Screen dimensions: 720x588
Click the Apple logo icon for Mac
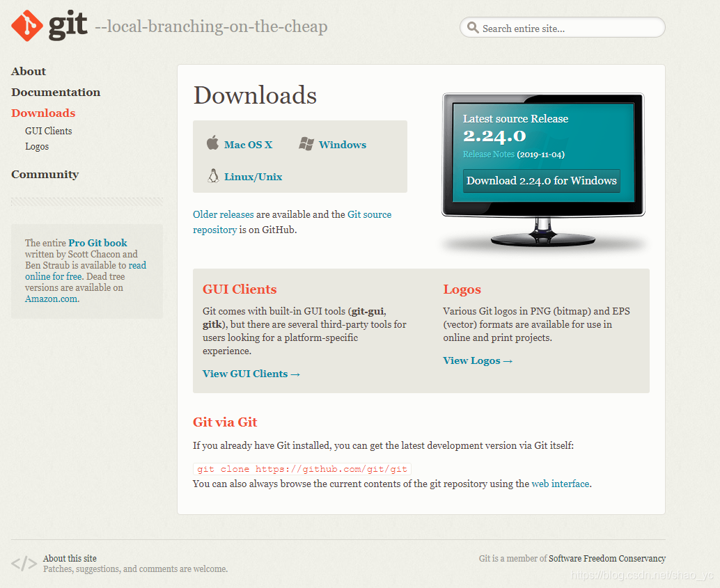[x=212, y=143]
